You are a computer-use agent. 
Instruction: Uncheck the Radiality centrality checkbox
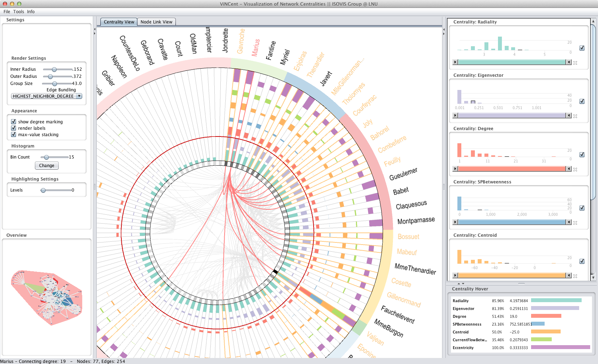tap(582, 48)
